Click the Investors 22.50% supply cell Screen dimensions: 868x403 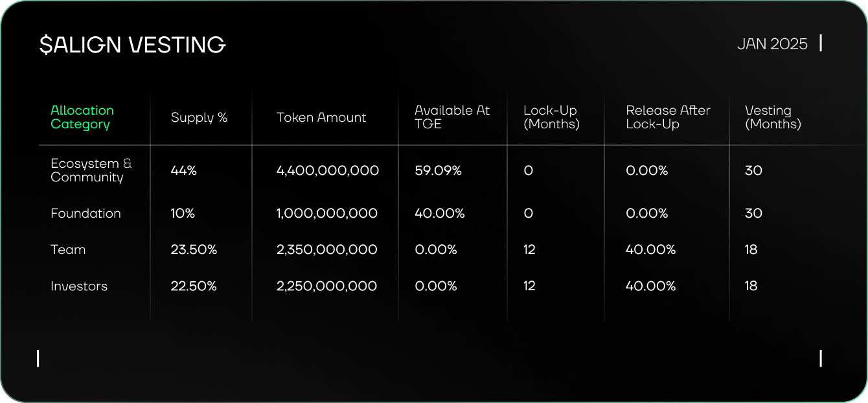(194, 286)
